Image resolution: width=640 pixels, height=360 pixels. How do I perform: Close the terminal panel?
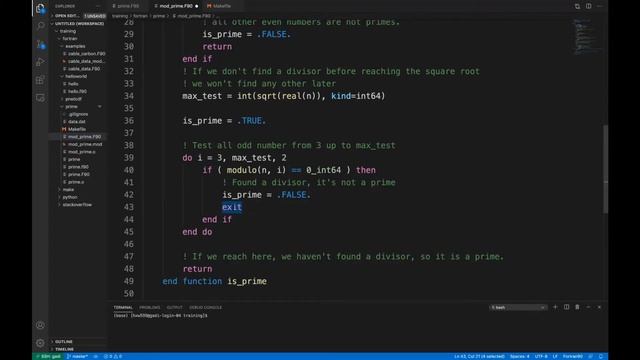[x=599, y=307]
